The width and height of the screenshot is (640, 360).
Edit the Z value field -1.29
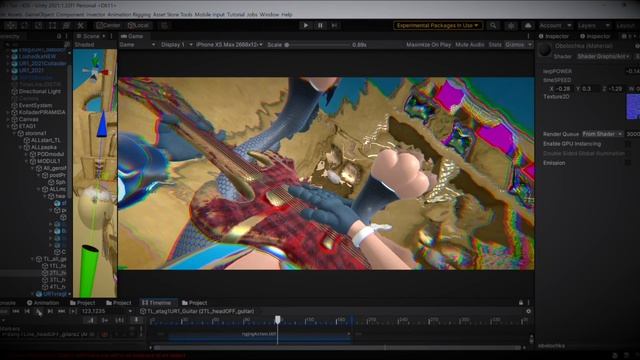click(615, 88)
